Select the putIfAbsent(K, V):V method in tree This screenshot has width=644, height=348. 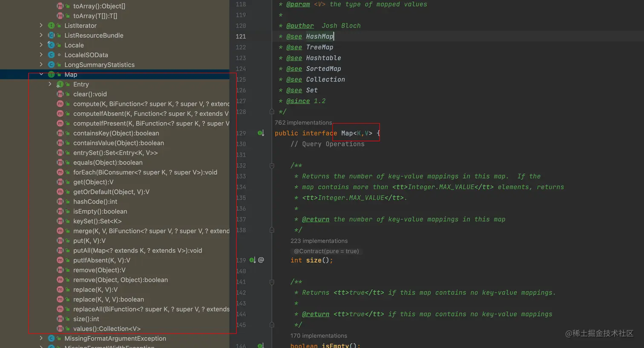click(x=102, y=260)
